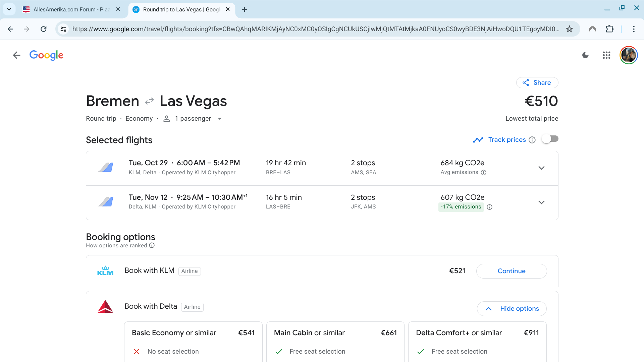Click the URL address bar

point(315,29)
